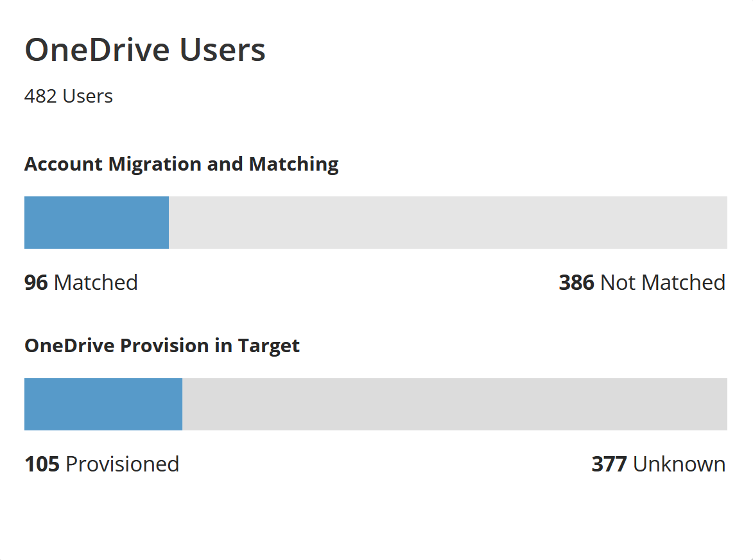This screenshot has width=753, height=560.
Task: Open the 386 Not Matched users label
Action: tap(642, 283)
